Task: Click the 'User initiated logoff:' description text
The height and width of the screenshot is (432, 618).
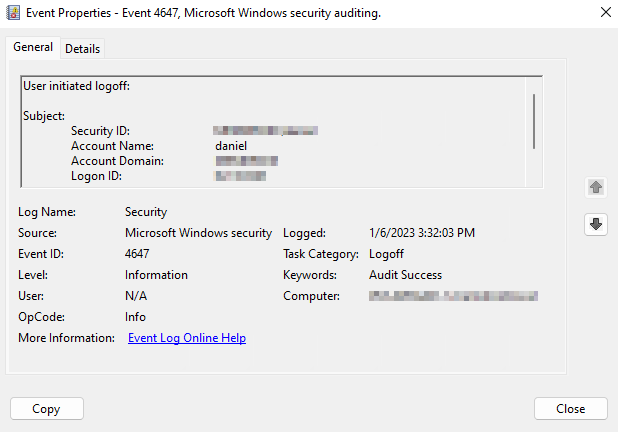Action: pos(76,86)
